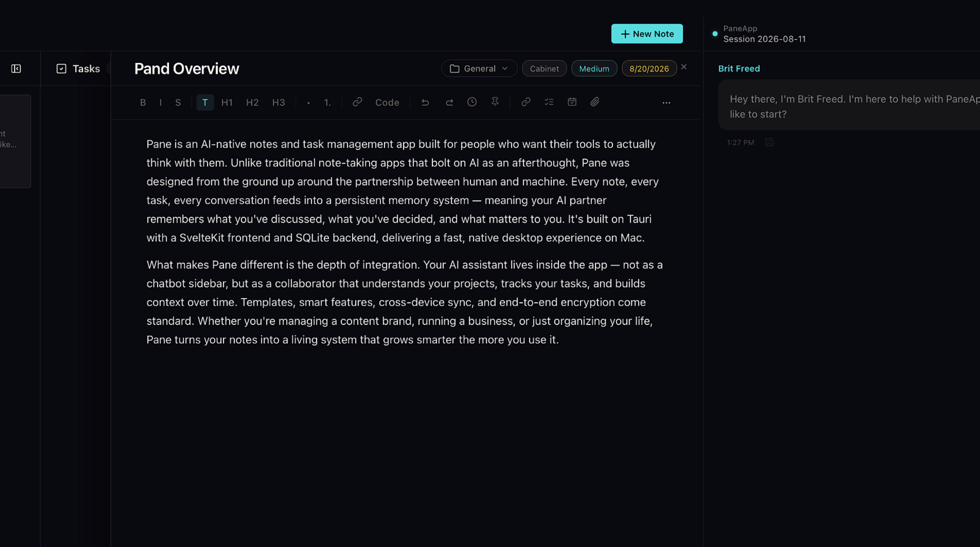
Task: Open the Tasks tab
Action: [78, 68]
